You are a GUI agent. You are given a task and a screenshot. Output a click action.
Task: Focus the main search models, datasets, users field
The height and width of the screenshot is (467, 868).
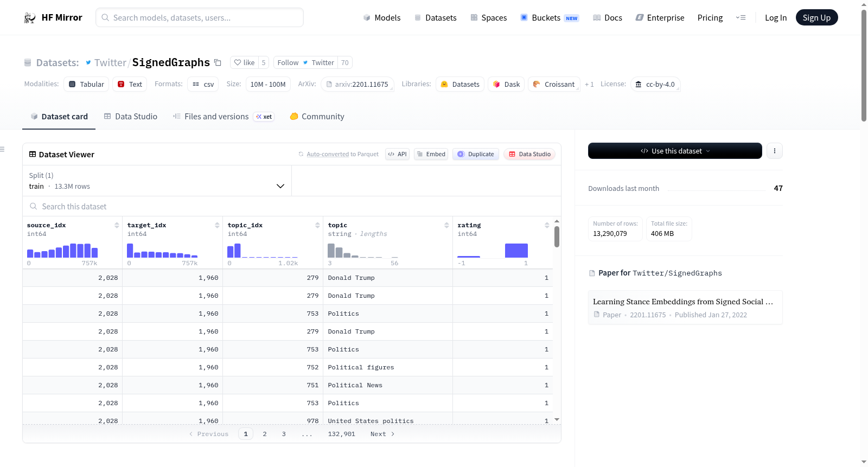(200, 17)
